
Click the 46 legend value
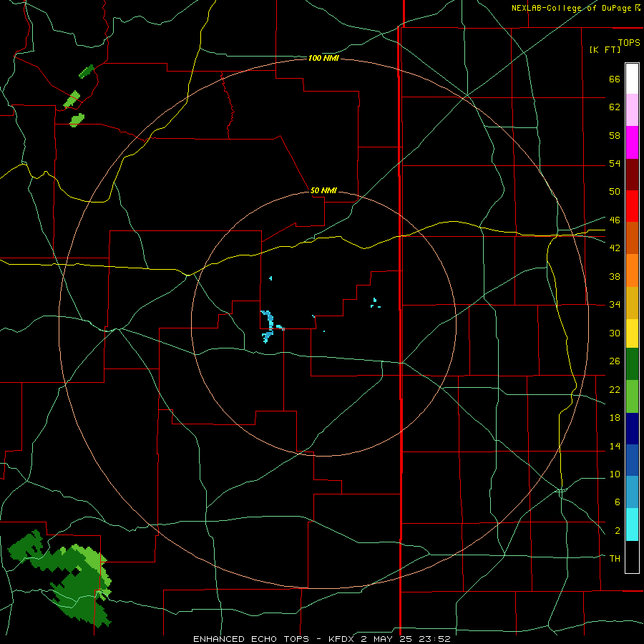pos(615,220)
